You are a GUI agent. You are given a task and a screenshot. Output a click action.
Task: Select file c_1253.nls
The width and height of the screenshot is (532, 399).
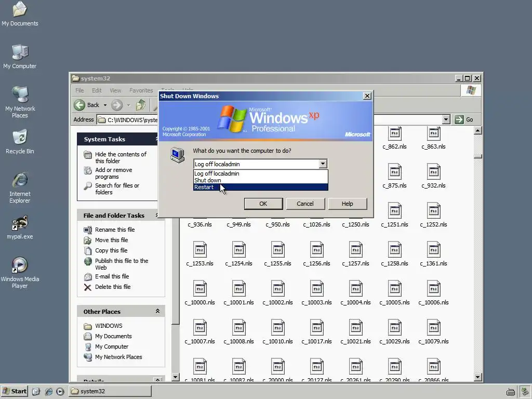tap(200, 254)
